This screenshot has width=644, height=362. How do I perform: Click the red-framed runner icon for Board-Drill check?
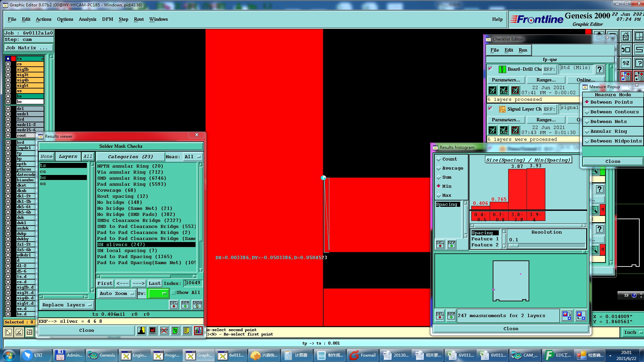click(x=515, y=90)
